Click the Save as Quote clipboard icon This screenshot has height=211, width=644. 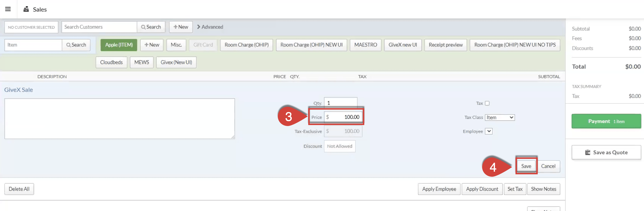coord(587,152)
